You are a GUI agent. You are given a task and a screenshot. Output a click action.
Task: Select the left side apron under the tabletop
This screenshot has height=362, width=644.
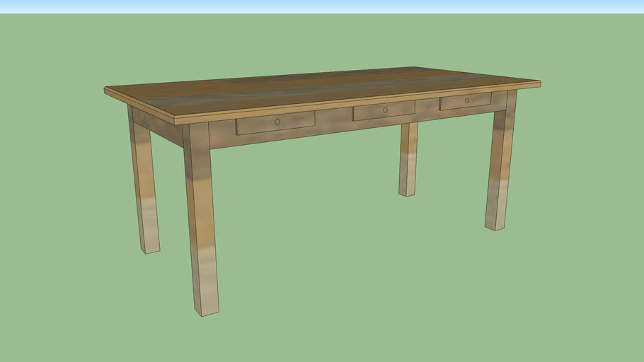[x=156, y=126]
